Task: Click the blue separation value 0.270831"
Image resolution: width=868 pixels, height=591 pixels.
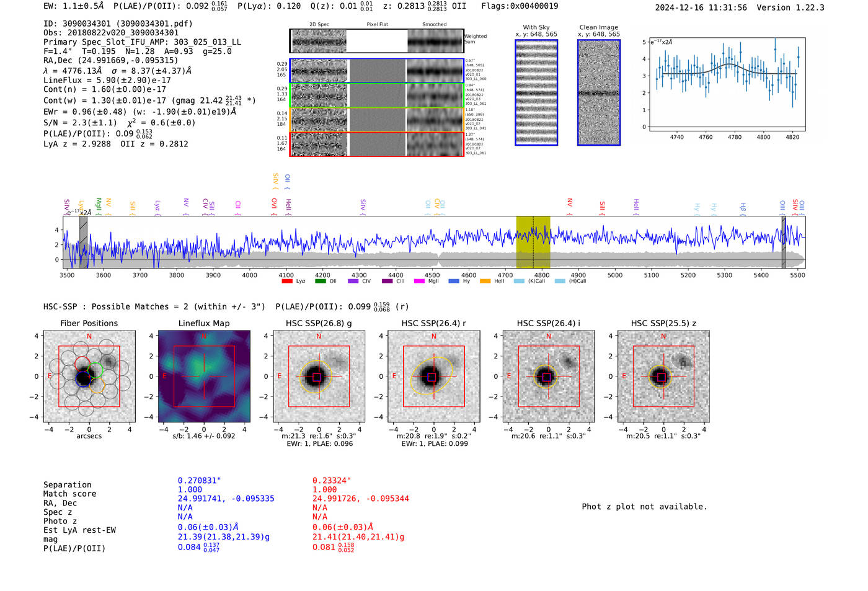Action: [200, 481]
